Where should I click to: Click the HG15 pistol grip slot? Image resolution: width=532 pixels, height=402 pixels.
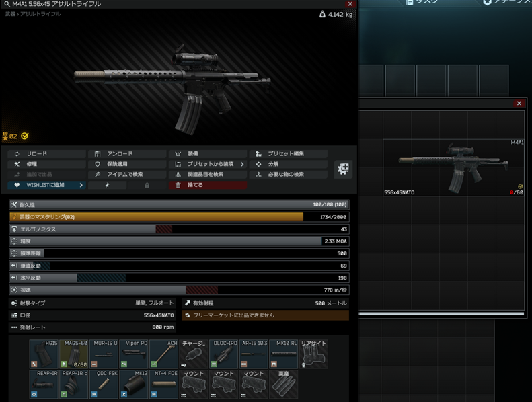pyautogui.click(x=44, y=354)
